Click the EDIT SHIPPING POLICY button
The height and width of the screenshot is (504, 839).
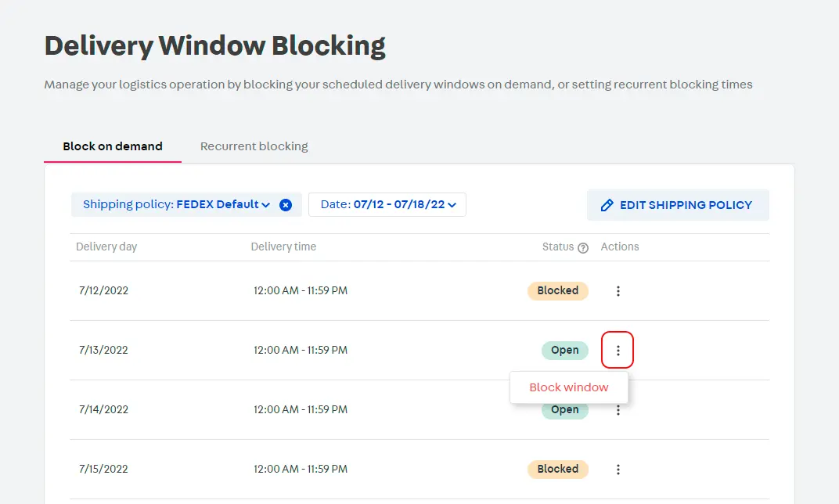point(678,204)
